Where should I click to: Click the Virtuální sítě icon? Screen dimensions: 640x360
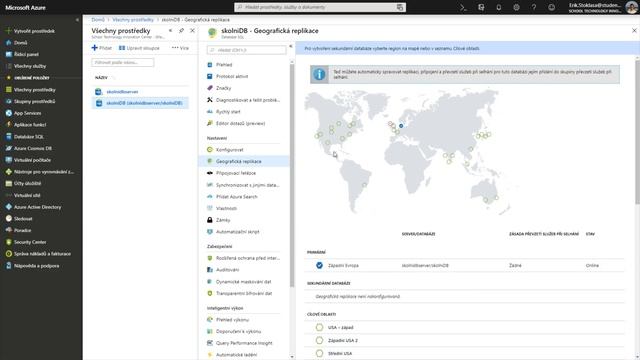point(9,196)
